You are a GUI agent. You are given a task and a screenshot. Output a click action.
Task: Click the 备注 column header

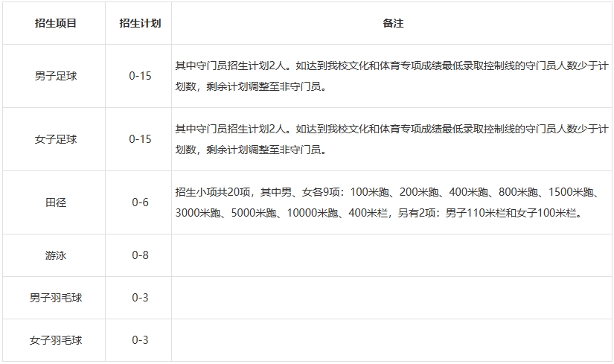[392, 23]
